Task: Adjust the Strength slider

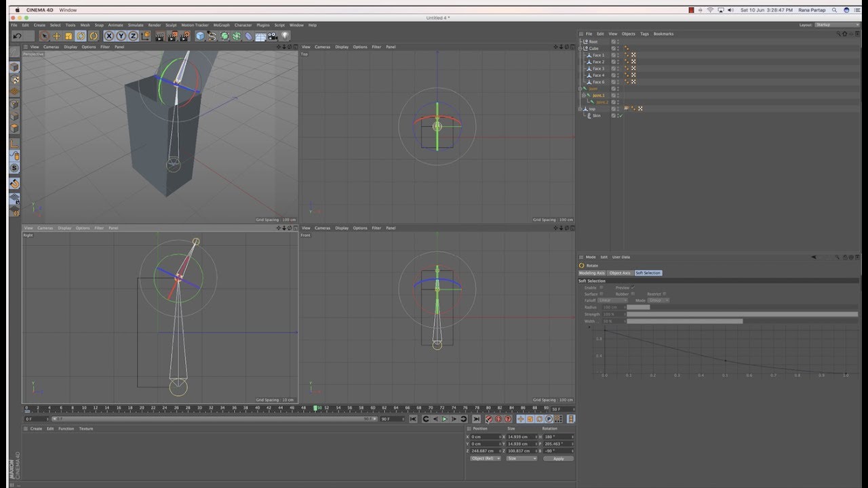Action: [x=742, y=314]
